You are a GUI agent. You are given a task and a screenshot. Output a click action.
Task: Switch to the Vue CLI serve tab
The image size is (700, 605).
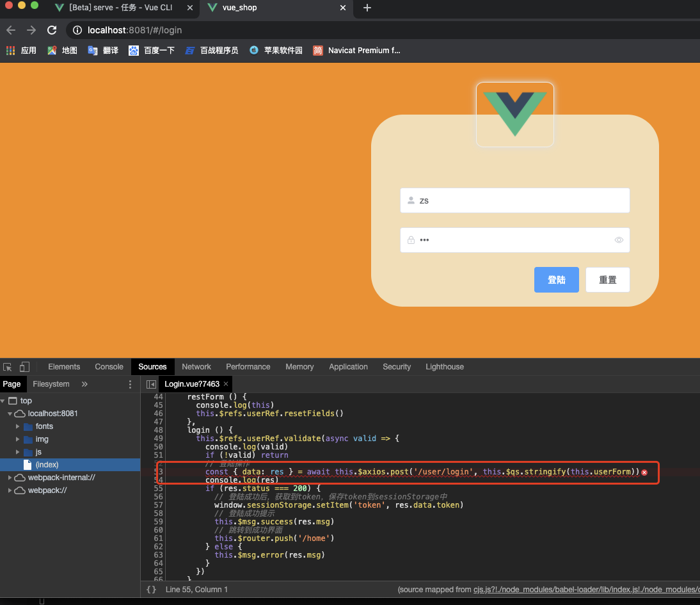(120, 8)
